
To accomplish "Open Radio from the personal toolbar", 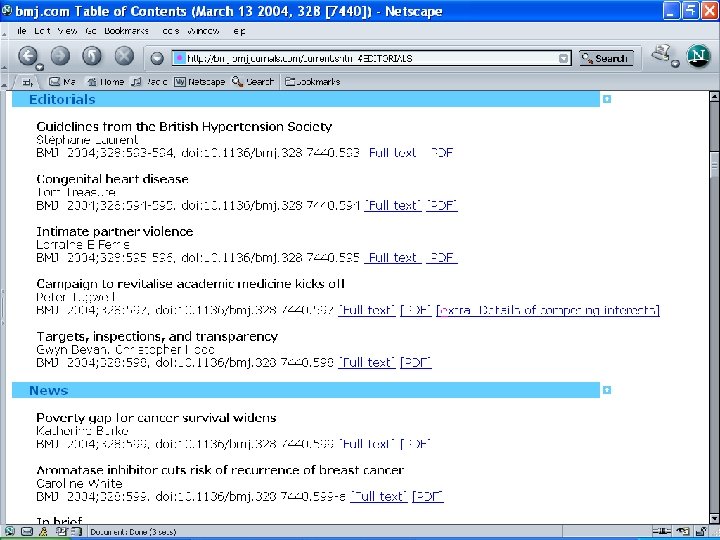I will click(149, 82).
